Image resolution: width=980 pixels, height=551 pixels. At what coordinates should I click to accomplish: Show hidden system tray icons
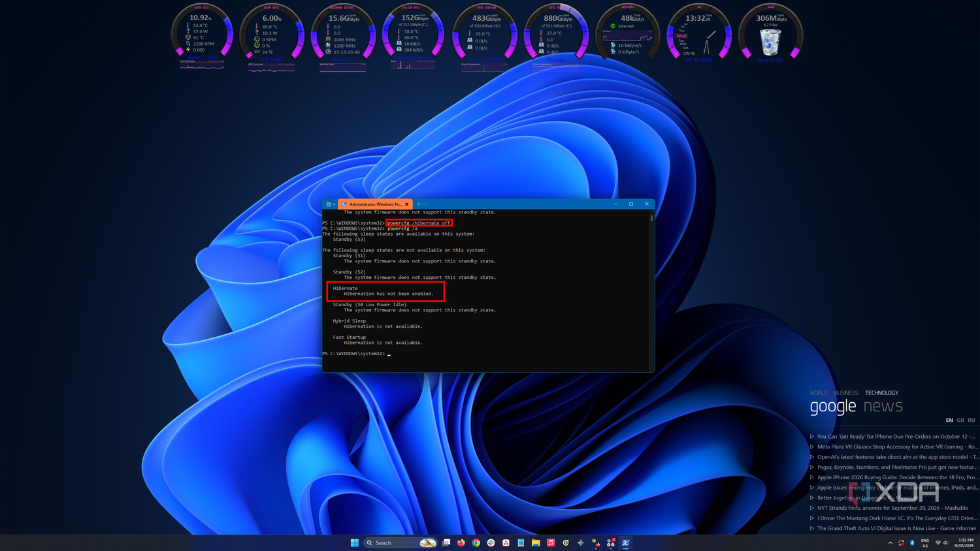(x=890, y=543)
